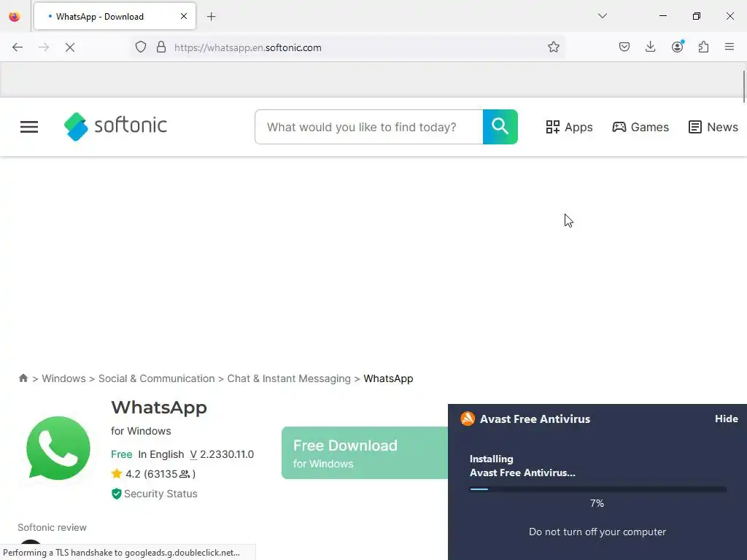Click the Avast installation progress bar
This screenshot has width=747, height=560.
click(598, 489)
